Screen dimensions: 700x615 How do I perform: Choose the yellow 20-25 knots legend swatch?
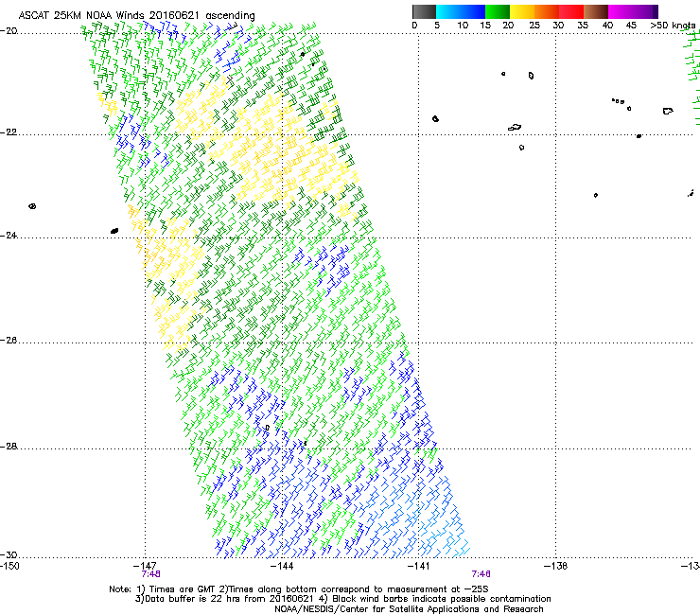click(522, 11)
